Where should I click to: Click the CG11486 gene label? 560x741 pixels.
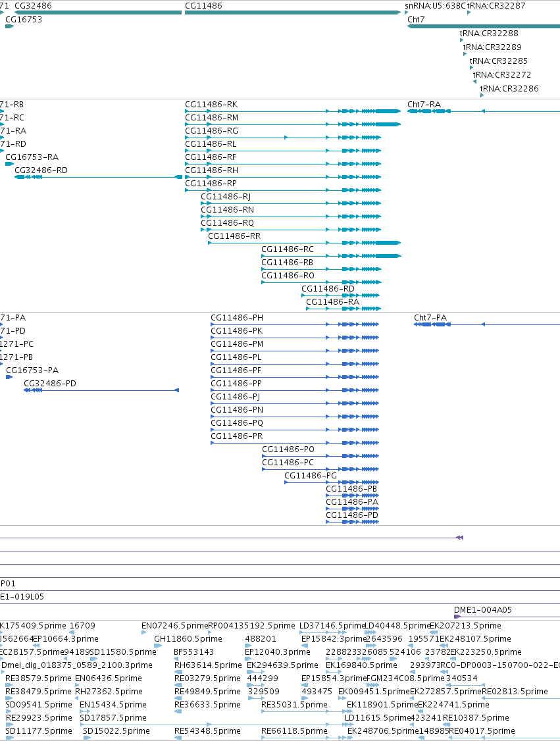(x=203, y=6)
